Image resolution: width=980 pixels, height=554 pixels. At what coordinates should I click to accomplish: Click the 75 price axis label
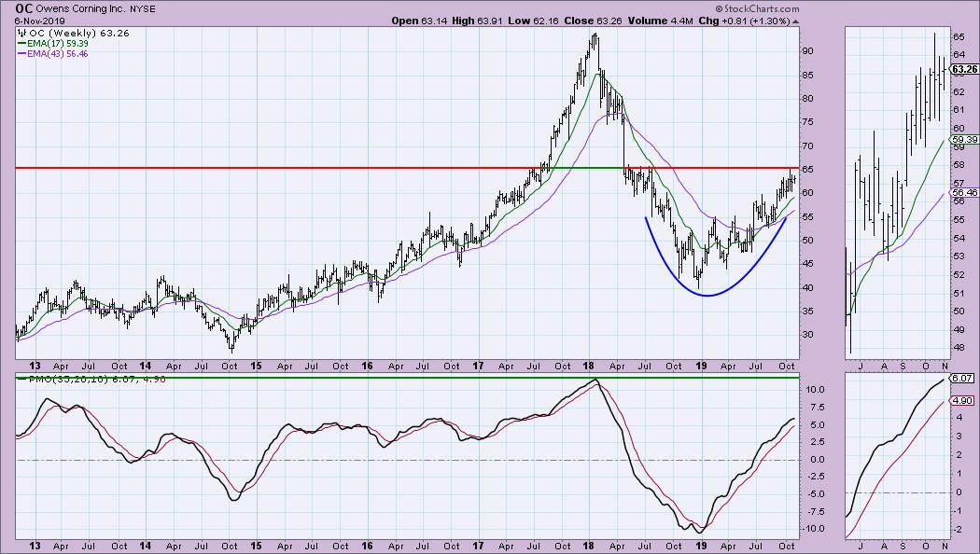click(807, 122)
